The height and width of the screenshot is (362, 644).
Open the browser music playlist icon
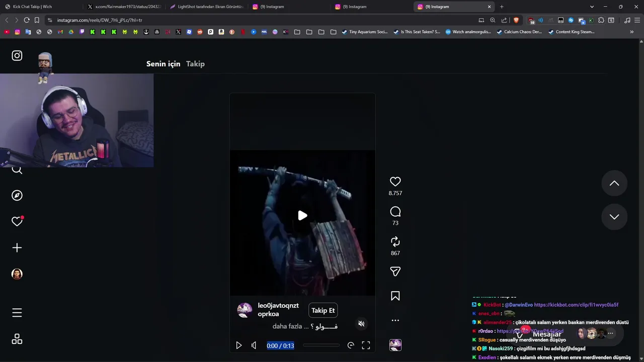tap(627, 20)
